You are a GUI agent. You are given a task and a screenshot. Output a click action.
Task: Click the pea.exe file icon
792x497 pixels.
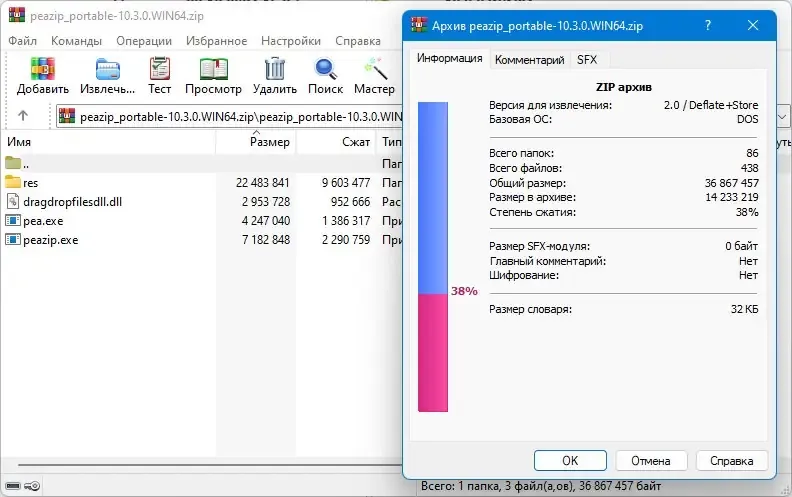pos(13,220)
